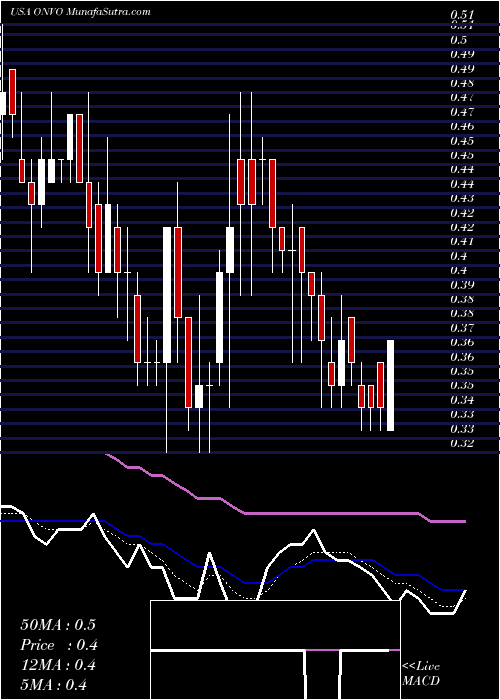Click the 0.48 price axis label
This screenshot has height=700, width=500.
(461, 83)
